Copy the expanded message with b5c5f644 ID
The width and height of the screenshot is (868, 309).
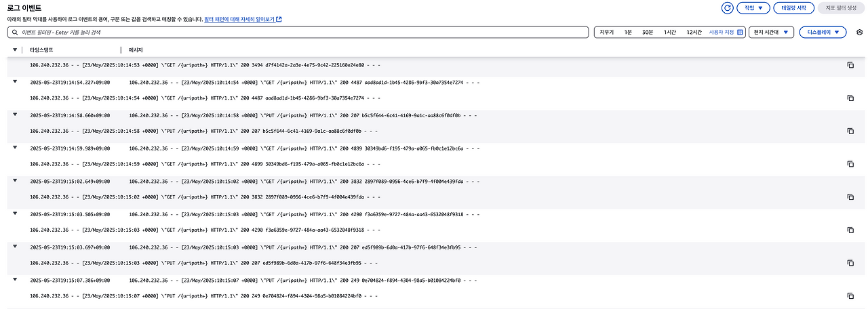[x=850, y=131]
